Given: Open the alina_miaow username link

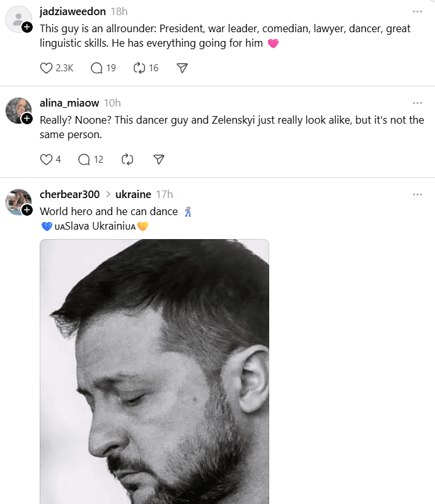Looking at the screenshot, I should [x=70, y=103].
